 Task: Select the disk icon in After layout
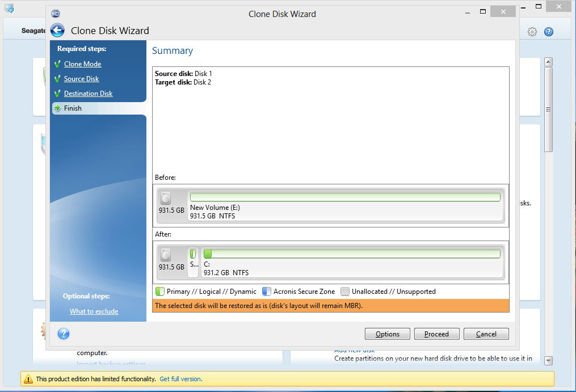pos(166,255)
